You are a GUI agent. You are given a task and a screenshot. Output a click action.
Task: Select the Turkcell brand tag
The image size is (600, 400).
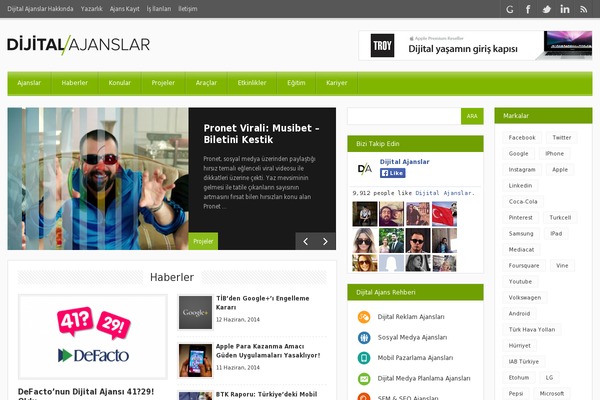click(x=560, y=218)
